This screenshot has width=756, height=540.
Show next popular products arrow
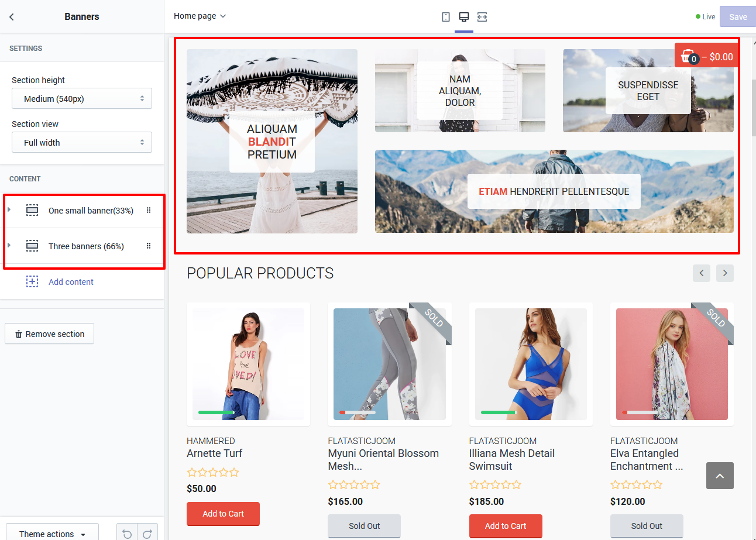tap(725, 273)
